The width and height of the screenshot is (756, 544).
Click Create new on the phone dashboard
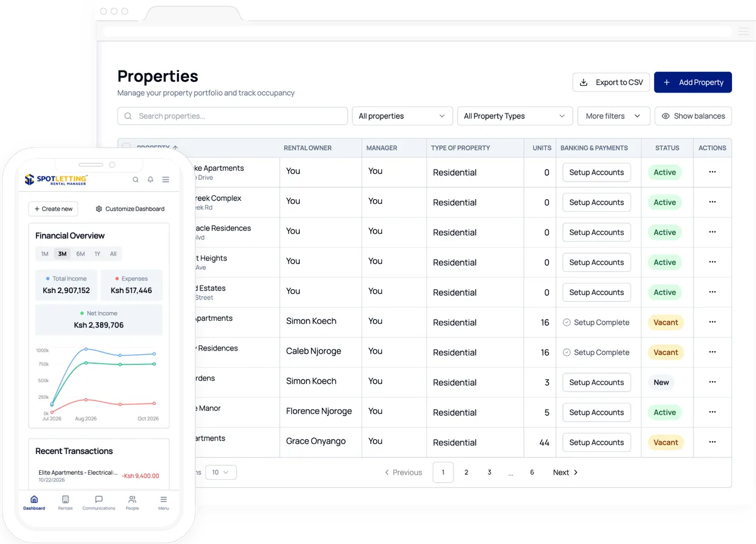(53, 209)
